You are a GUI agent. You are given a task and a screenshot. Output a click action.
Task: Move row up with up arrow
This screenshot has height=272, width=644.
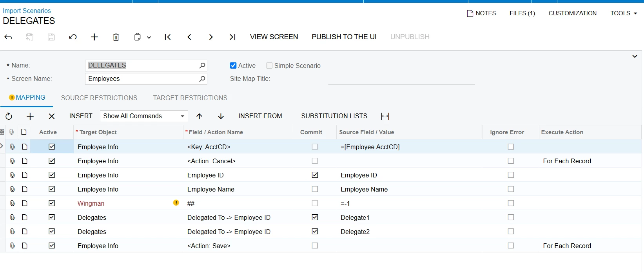point(200,116)
